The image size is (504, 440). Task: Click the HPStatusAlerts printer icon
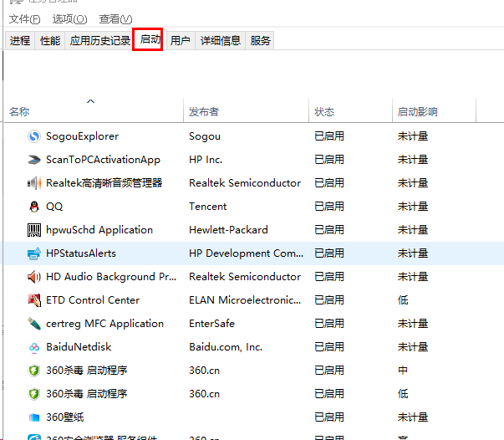coord(34,253)
